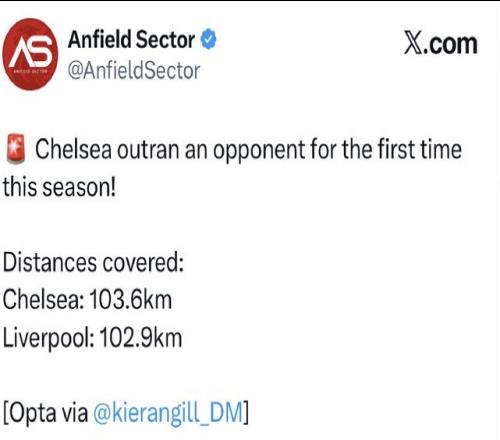This screenshot has width=500, height=440.
Task: Click the '[Opta via' source text
Action: (46, 413)
